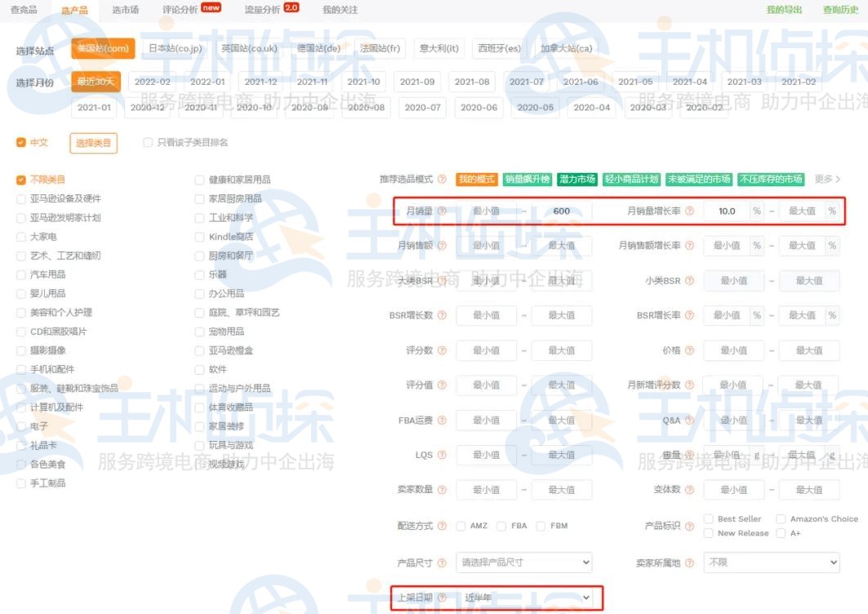Tick the Best Seller checkbox

tap(708, 518)
